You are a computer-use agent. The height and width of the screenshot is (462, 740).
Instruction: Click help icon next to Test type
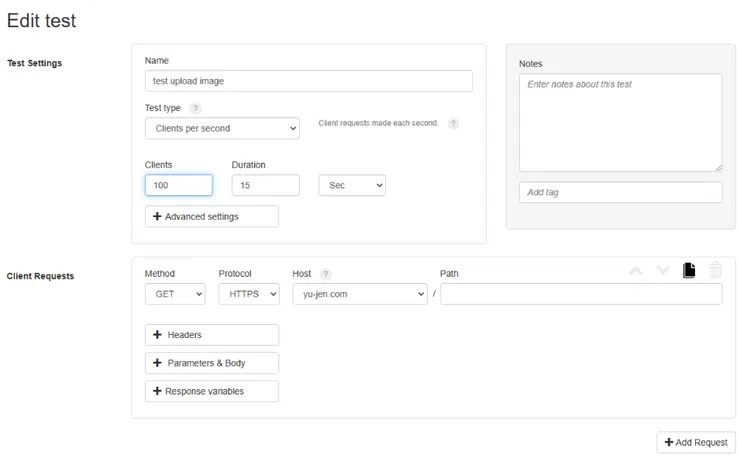click(196, 108)
